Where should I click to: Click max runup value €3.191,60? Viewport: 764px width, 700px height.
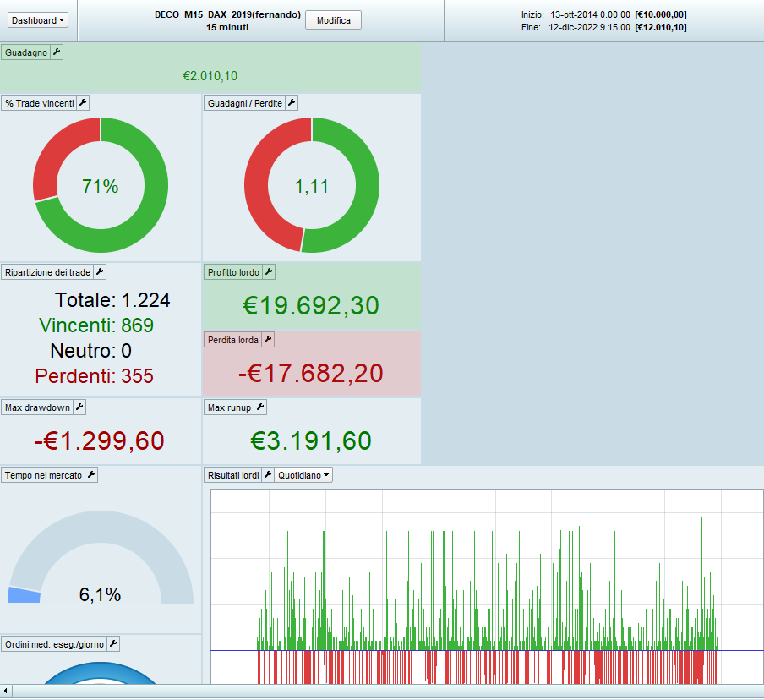[x=311, y=440]
